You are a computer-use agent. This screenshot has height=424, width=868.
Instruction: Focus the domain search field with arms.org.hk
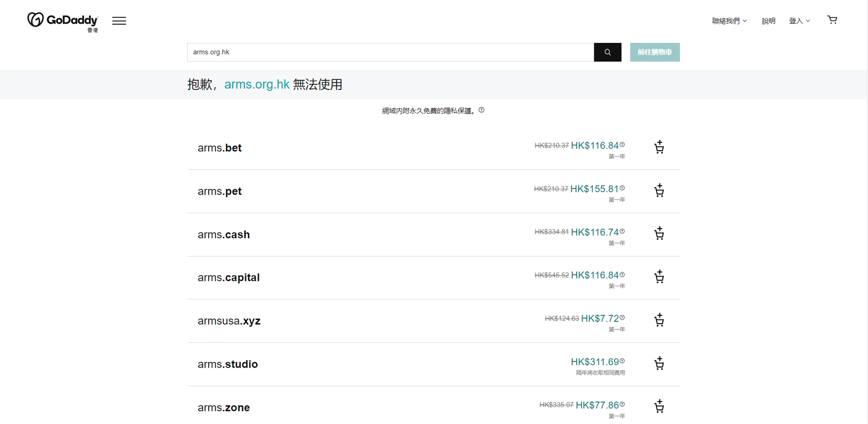[391, 52]
